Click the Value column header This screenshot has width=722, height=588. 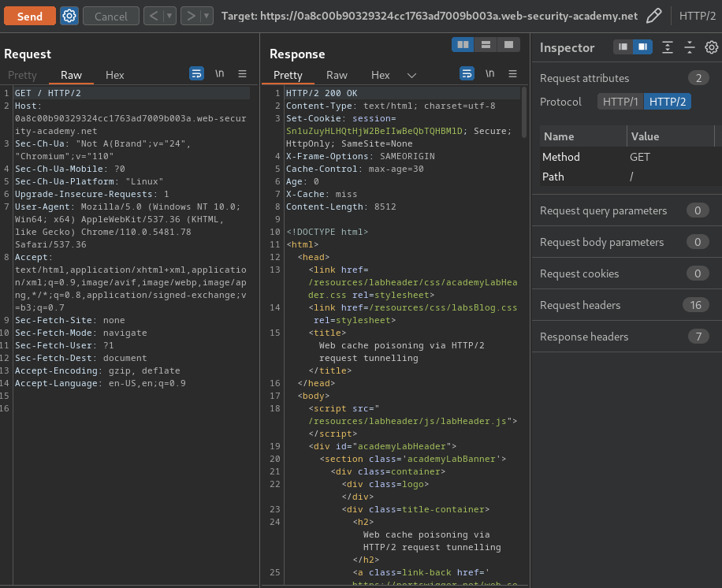pyautogui.click(x=671, y=136)
